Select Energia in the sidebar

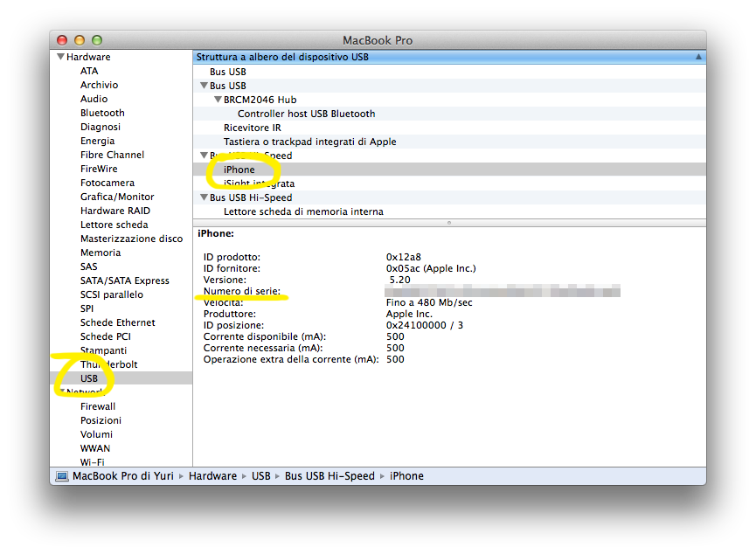[x=97, y=141]
